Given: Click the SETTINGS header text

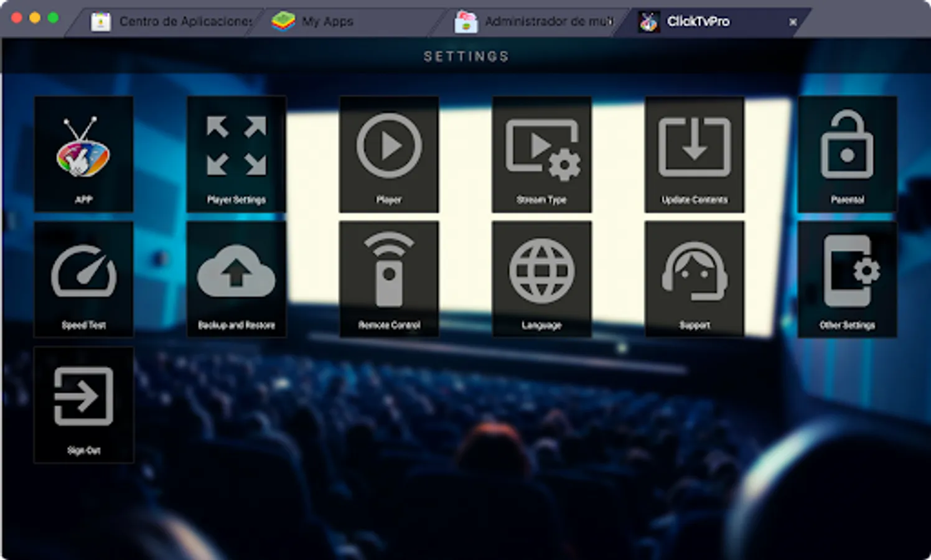Looking at the screenshot, I should click(x=466, y=57).
